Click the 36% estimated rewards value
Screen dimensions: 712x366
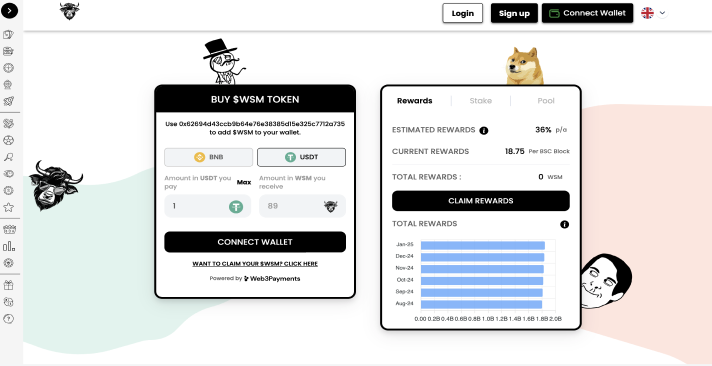coord(543,129)
